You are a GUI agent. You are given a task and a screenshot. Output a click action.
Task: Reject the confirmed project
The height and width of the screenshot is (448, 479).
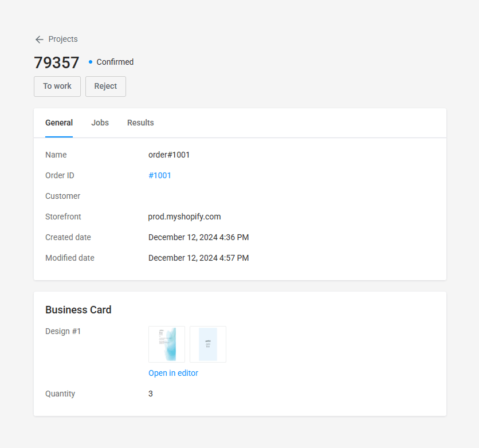tap(105, 87)
